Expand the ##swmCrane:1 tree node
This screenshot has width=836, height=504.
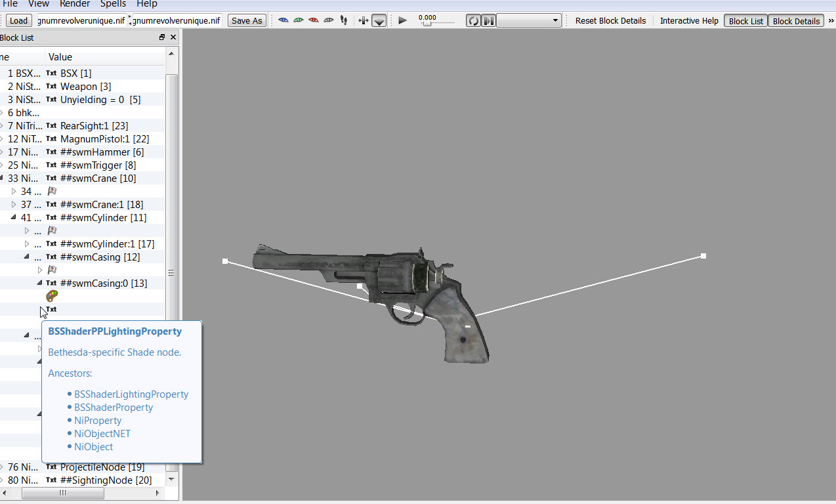click(14, 204)
